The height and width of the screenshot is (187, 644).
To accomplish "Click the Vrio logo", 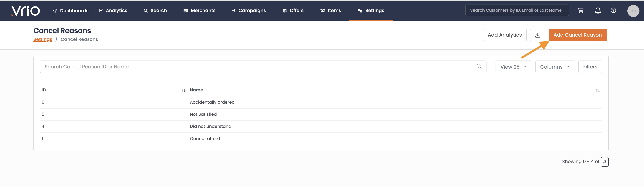I will point(25,11).
